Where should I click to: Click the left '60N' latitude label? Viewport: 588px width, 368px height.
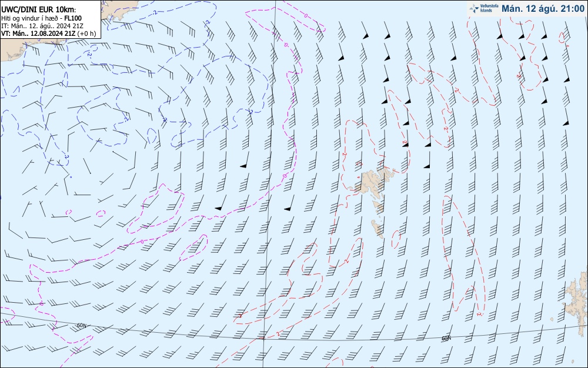[82, 325]
